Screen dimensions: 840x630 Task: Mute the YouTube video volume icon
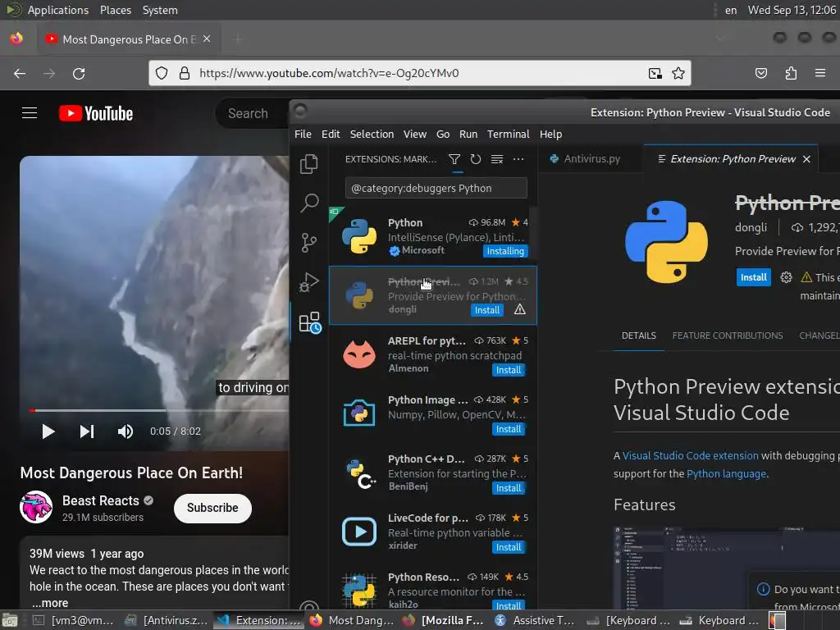pyautogui.click(x=126, y=431)
